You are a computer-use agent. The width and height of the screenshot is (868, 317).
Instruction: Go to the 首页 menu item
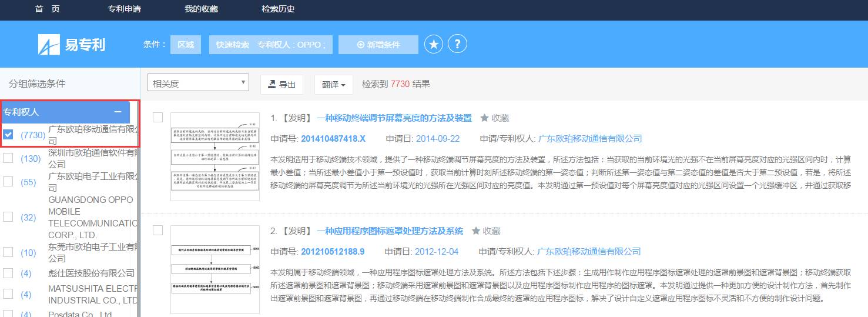coord(48,9)
